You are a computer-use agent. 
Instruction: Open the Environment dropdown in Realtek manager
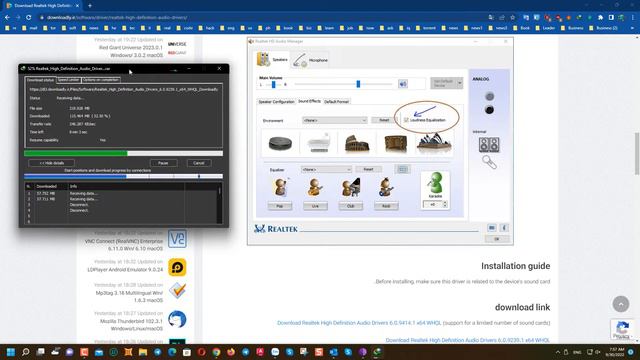[x=335, y=120]
